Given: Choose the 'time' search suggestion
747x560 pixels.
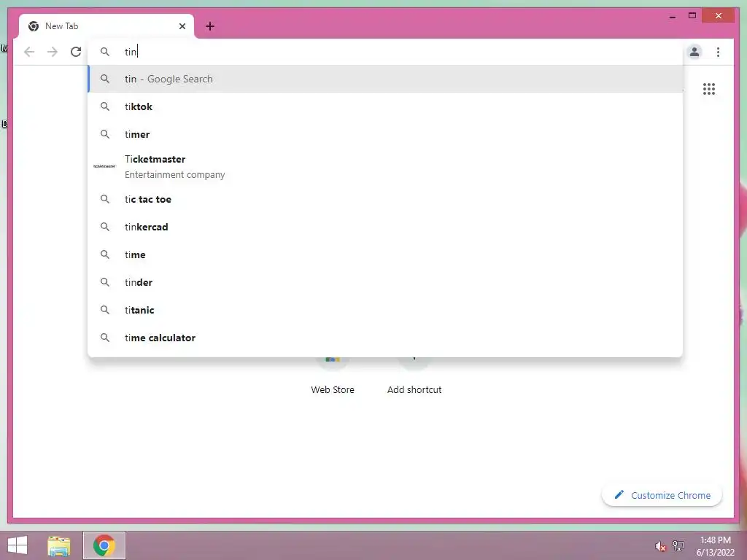Looking at the screenshot, I should [386, 254].
